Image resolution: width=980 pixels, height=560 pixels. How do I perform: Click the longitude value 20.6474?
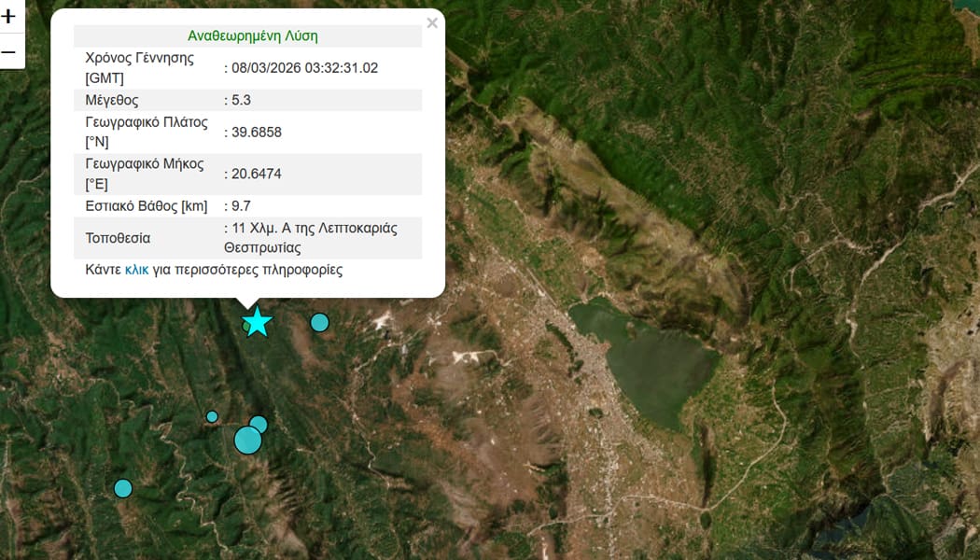[x=257, y=174]
